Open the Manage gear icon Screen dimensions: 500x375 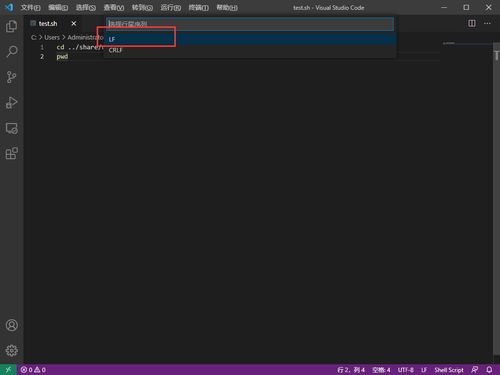click(x=12, y=350)
